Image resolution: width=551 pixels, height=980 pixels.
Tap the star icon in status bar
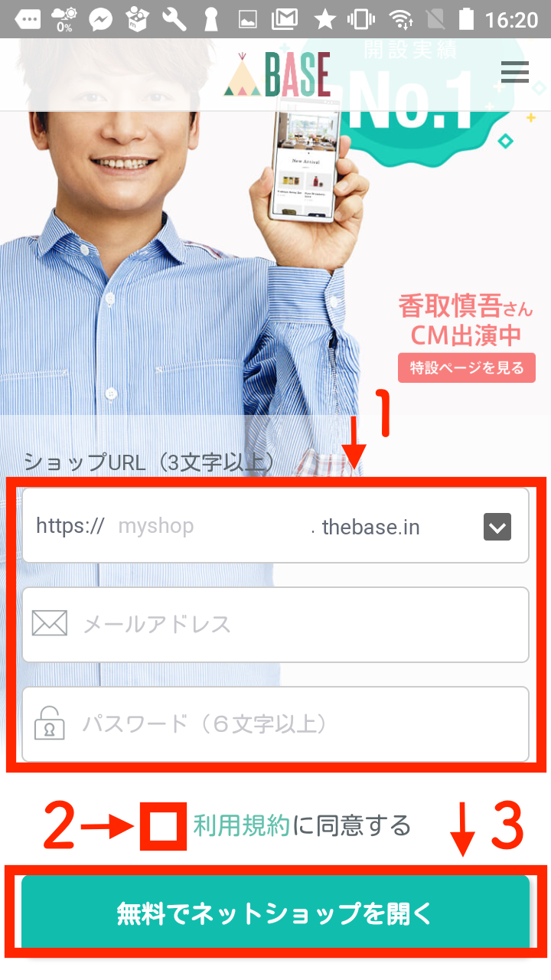coord(324,19)
